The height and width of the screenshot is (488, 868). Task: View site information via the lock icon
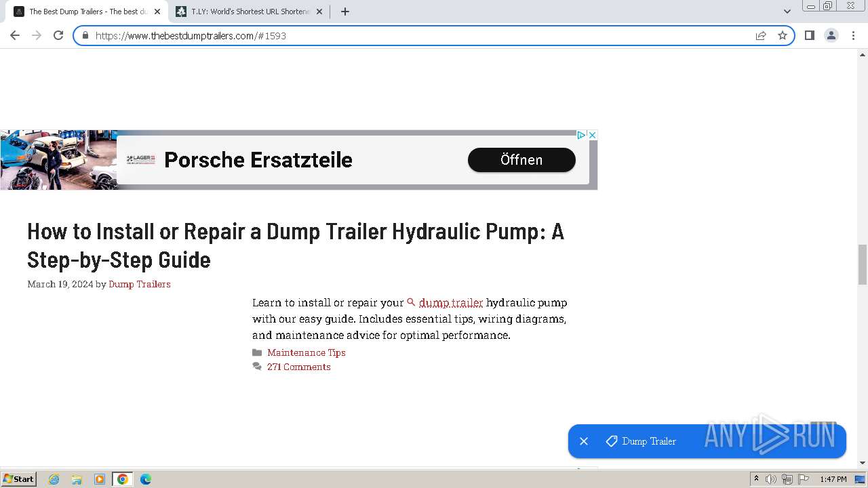click(x=85, y=35)
